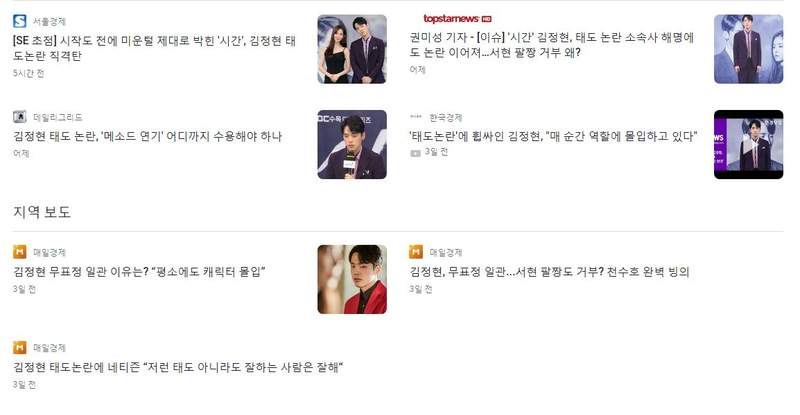This screenshot has width=800, height=415.
Task: Click the 데일리그리드 source icon
Action: click(x=19, y=117)
